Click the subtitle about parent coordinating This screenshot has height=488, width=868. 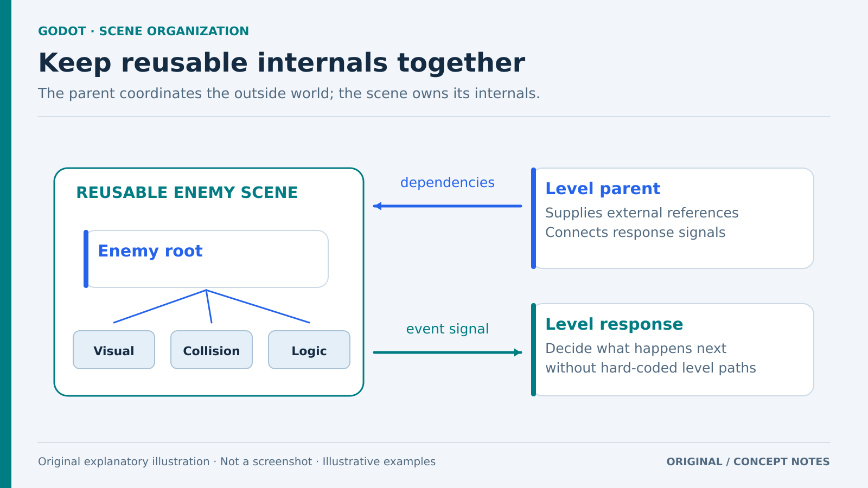click(x=289, y=94)
